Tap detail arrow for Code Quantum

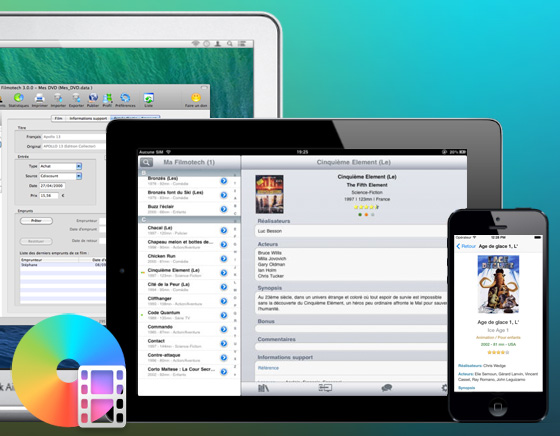[x=224, y=315]
